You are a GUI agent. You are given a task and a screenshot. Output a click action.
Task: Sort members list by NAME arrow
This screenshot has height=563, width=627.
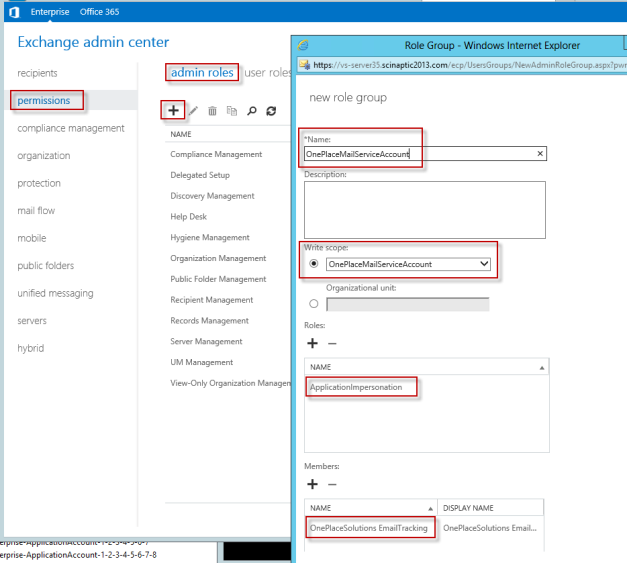[x=430, y=509]
